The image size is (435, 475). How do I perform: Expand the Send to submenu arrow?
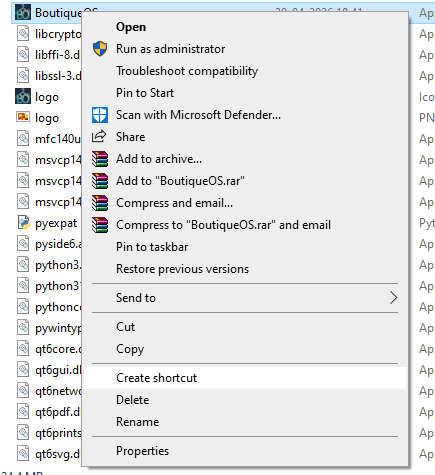393,298
